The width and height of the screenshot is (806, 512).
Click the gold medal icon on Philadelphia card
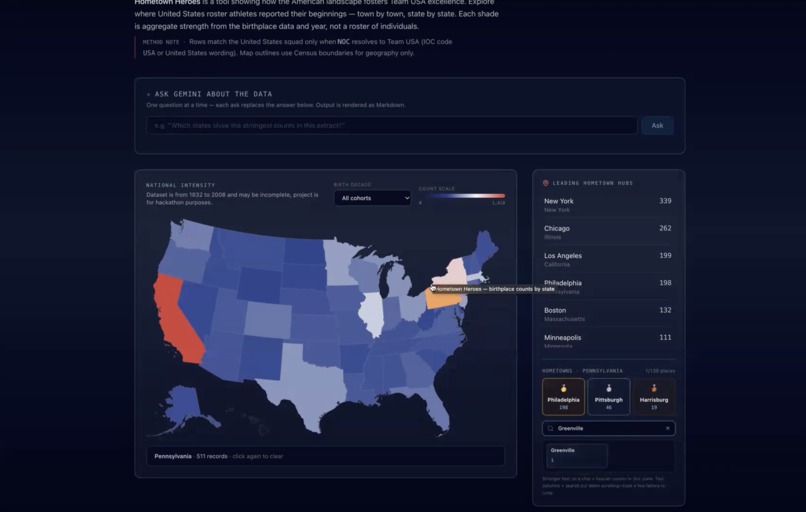[x=563, y=388]
